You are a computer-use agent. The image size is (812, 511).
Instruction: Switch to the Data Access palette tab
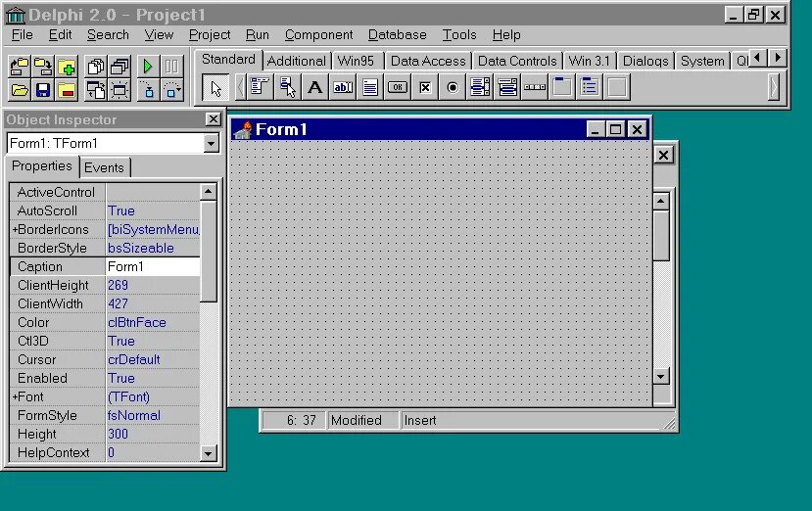tap(428, 61)
